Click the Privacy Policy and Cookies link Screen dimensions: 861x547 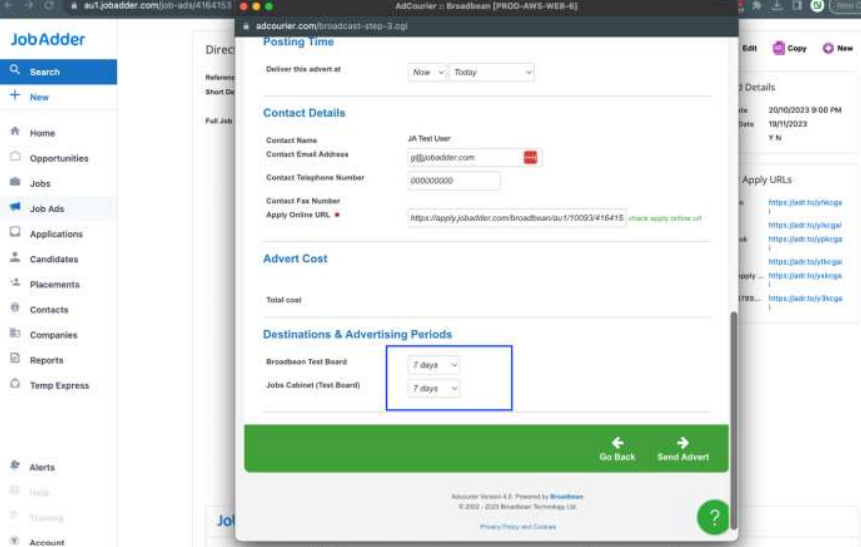tap(518, 527)
